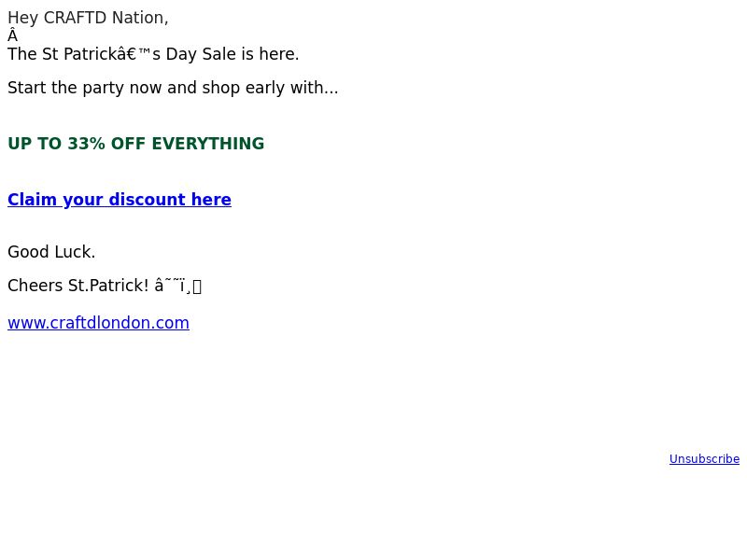Click the word 'Claim' in the bold link
Screen dimensions: 747x560
point(32,200)
